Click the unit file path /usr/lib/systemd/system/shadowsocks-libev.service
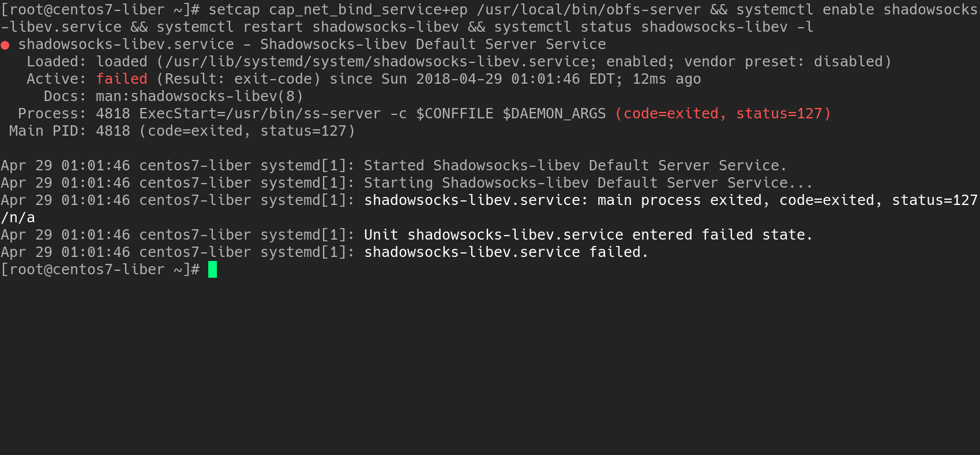 [377, 62]
